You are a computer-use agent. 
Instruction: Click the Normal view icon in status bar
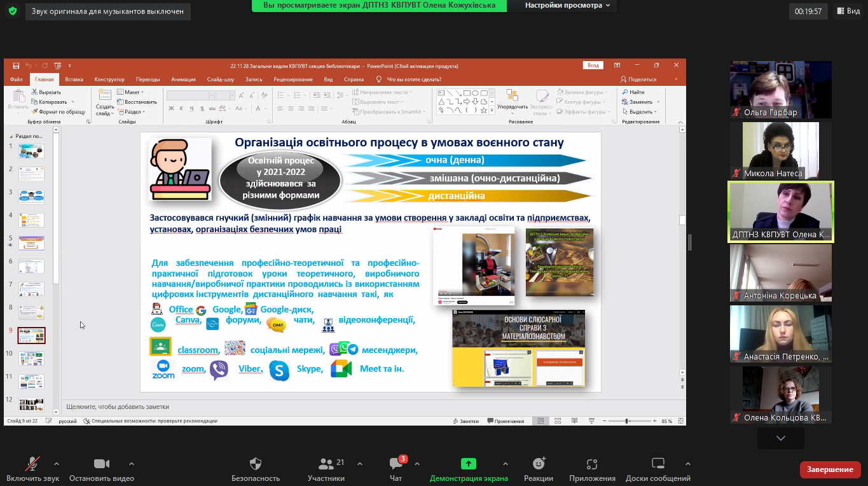pyautogui.click(x=541, y=421)
